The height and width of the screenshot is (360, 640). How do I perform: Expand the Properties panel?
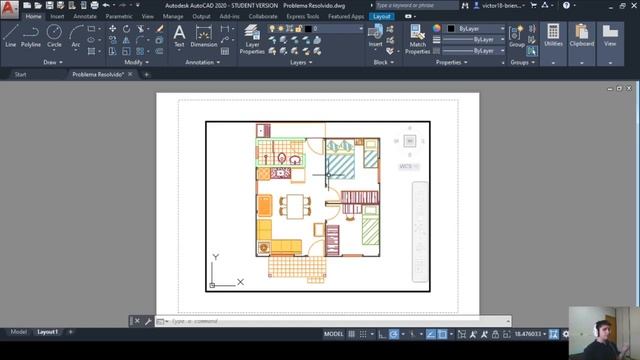click(451, 62)
